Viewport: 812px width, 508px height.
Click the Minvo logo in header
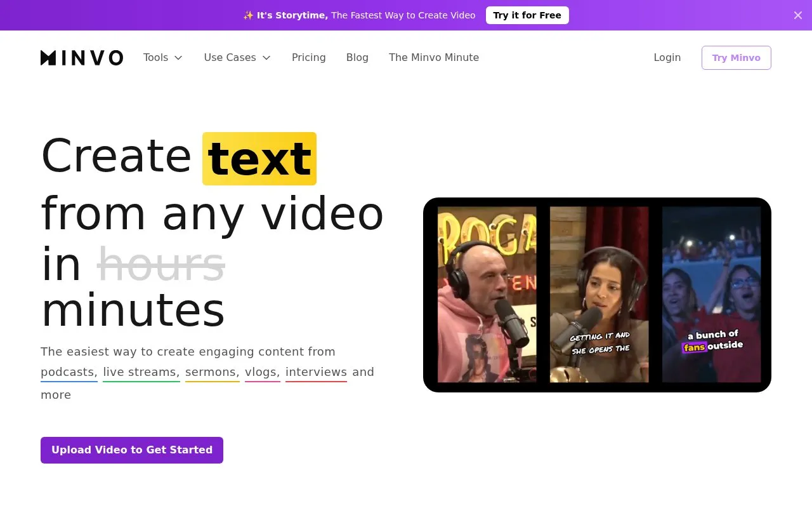pyautogui.click(x=82, y=58)
